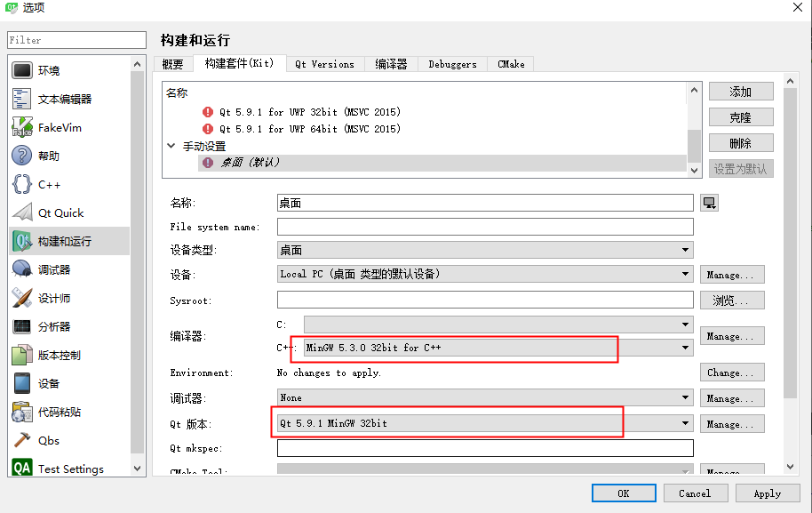This screenshot has height=513, width=812.
Task: Select the Qt 5.9.1 UWP 32bit kit
Action: 310,112
